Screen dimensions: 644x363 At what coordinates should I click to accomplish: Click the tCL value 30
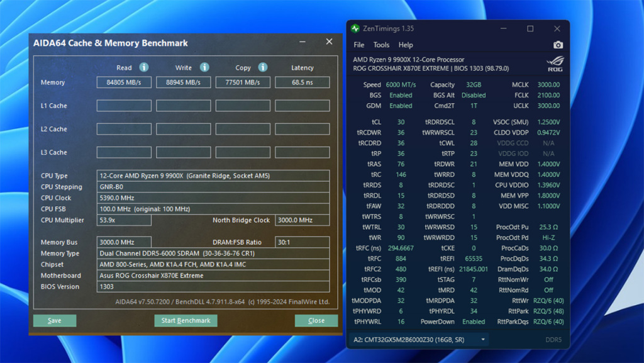pyautogui.click(x=401, y=122)
